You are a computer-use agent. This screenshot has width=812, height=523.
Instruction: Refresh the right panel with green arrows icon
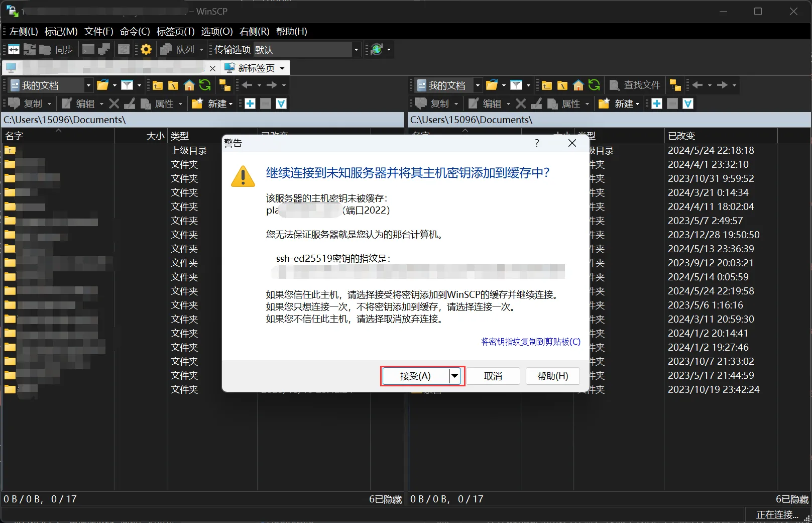point(594,85)
